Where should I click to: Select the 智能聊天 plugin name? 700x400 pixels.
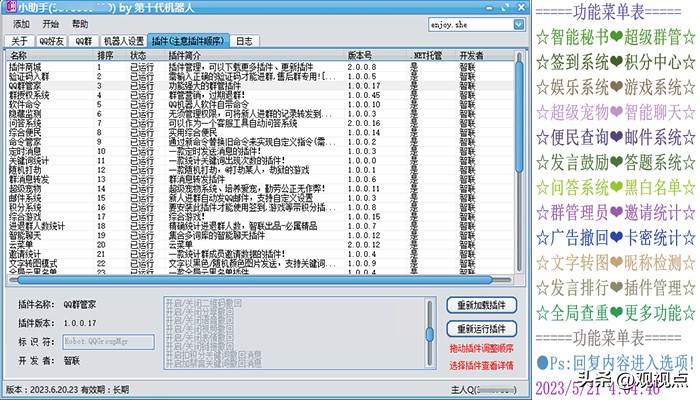click(25, 235)
